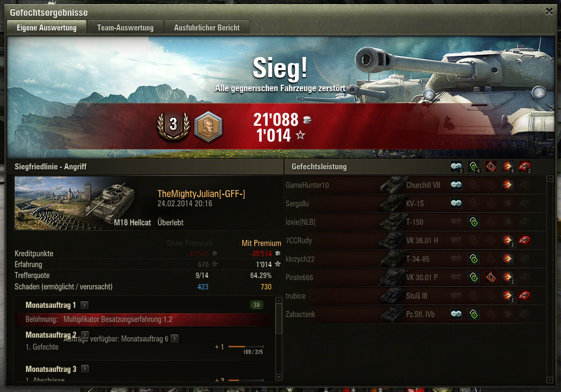
Task: Open Monatsauftrag 6 arrow button
Action: pyautogui.click(x=174, y=338)
